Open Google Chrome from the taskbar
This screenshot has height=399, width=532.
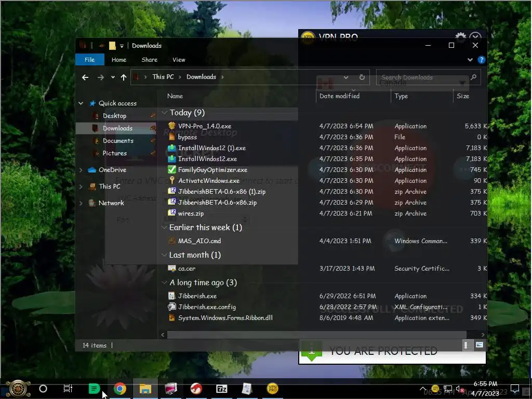click(120, 389)
